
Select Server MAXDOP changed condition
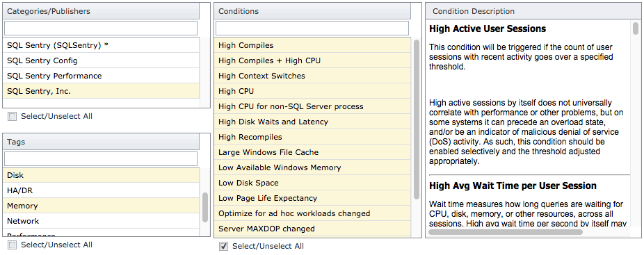pyautogui.click(x=312, y=229)
